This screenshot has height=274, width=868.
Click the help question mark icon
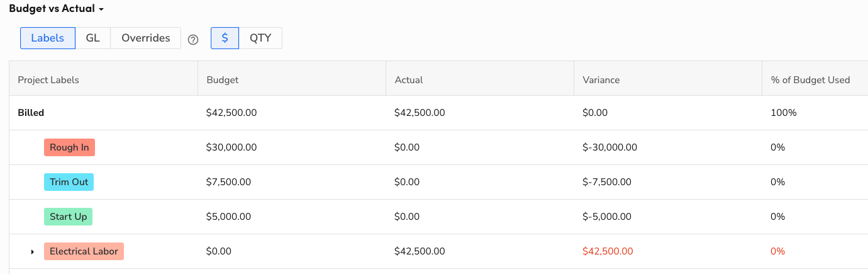(193, 39)
